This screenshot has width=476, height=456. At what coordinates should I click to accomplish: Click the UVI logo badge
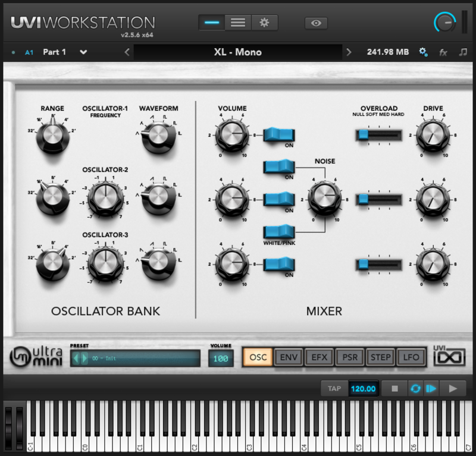[449, 356]
